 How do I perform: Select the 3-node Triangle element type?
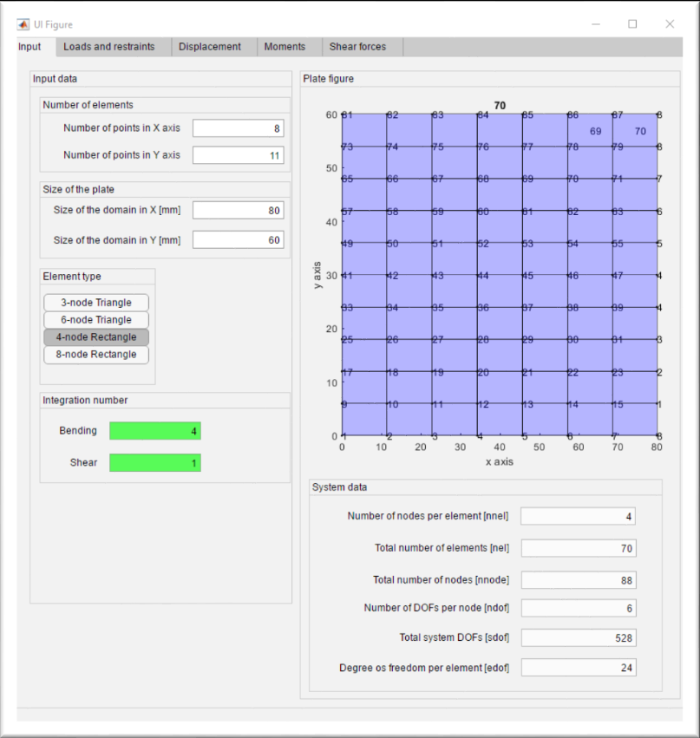[x=95, y=302]
